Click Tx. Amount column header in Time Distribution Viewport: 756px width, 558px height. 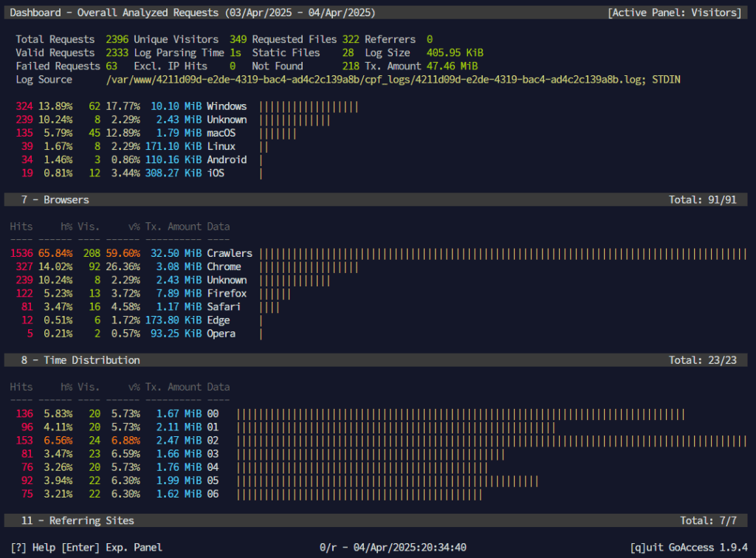point(173,387)
